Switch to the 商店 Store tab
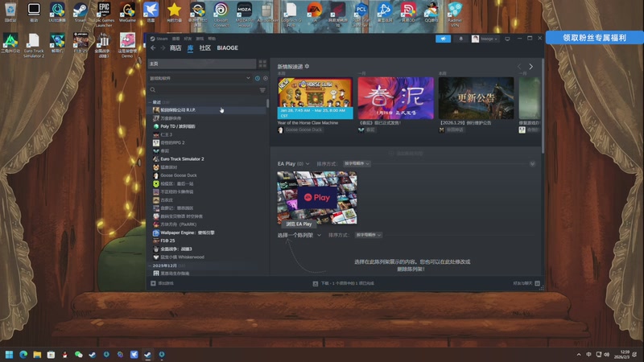Image resolution: width=644 pixels, height=362 pixels. [x=175, y=48]
